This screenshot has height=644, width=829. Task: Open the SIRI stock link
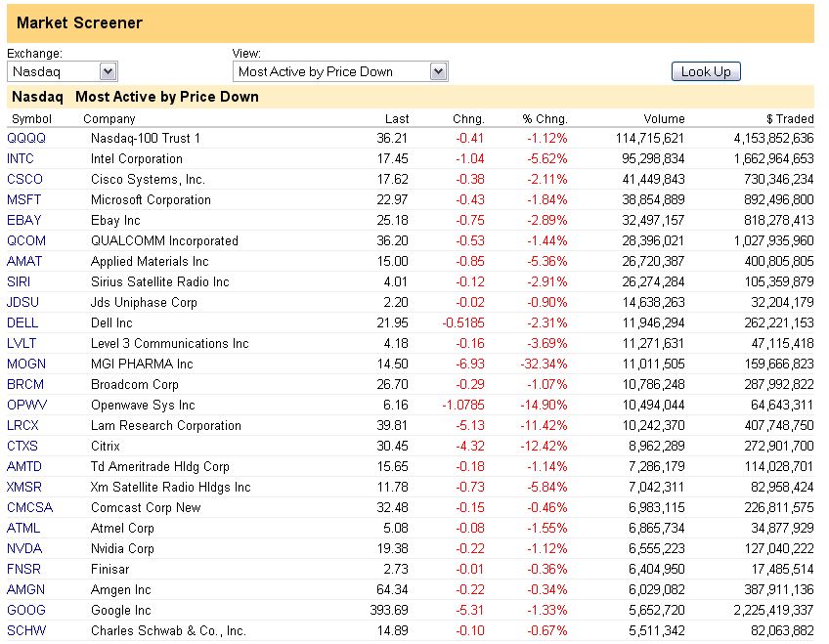[x=20, y=281]
